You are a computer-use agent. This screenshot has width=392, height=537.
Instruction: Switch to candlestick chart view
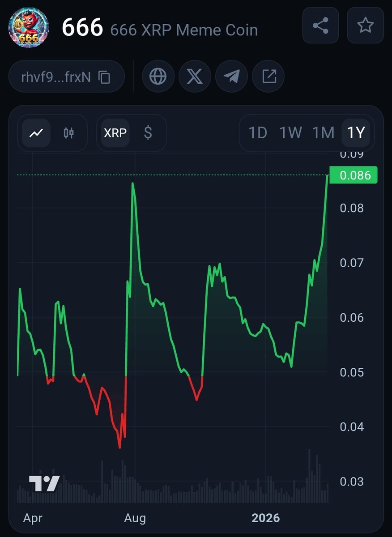pyautogui.click(x=68, y=133)
